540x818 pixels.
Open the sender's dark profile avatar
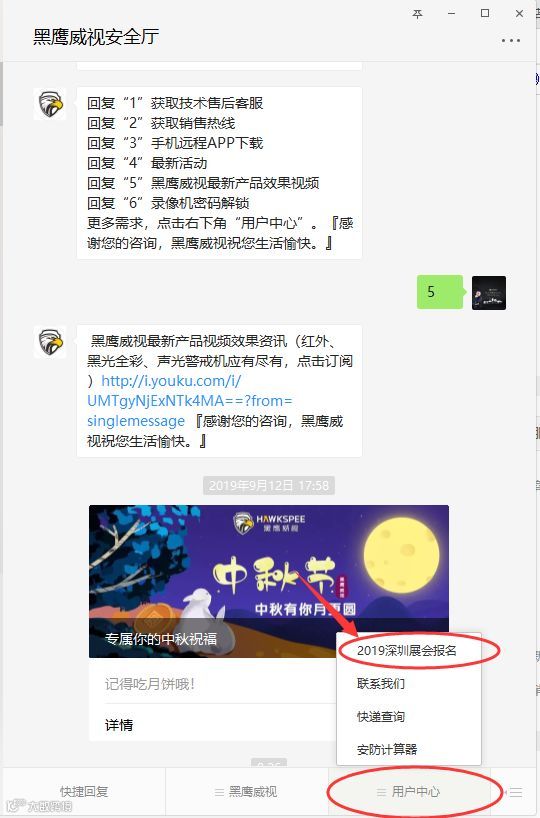tap(489, 293)
